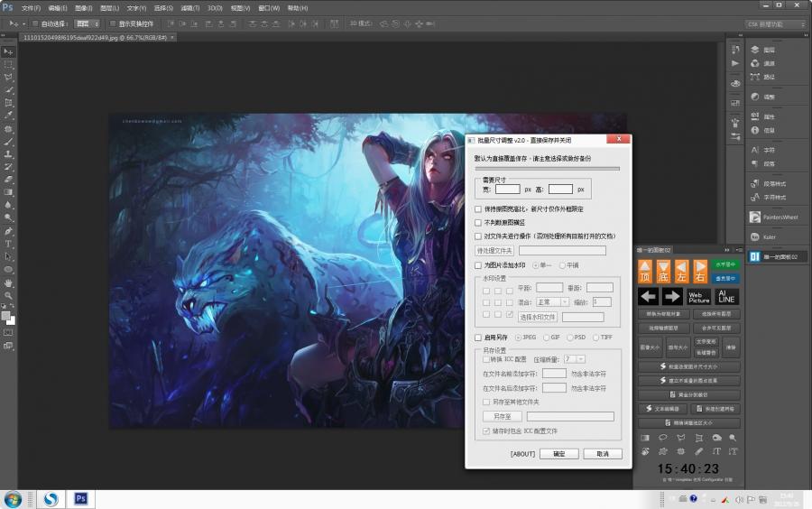Open auto-select type dropdown in options bar
The height and width of the screenshot is (509, 812).
[x=87, y=23]
